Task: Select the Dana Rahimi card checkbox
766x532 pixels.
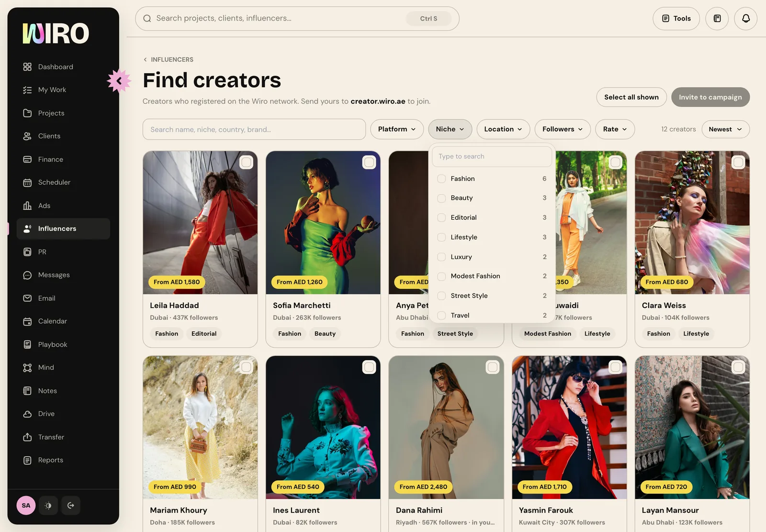Action: [492, 367]
